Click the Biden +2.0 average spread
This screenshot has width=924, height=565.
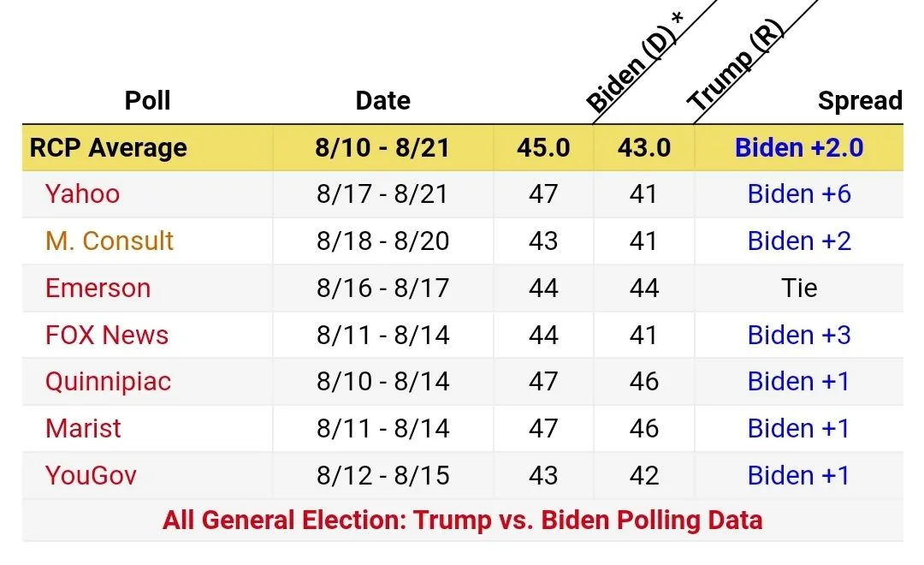click(799, 147)
